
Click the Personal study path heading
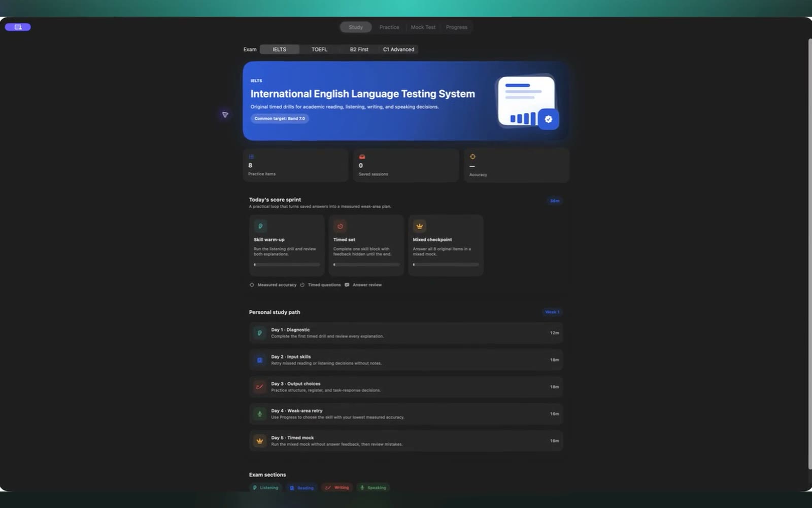point(274,312)
